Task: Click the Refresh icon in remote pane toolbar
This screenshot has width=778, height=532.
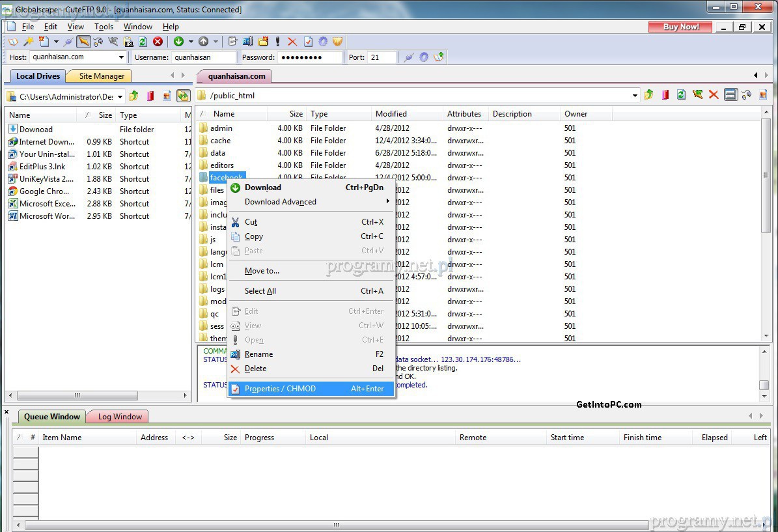Action: (x=681, y=95)
